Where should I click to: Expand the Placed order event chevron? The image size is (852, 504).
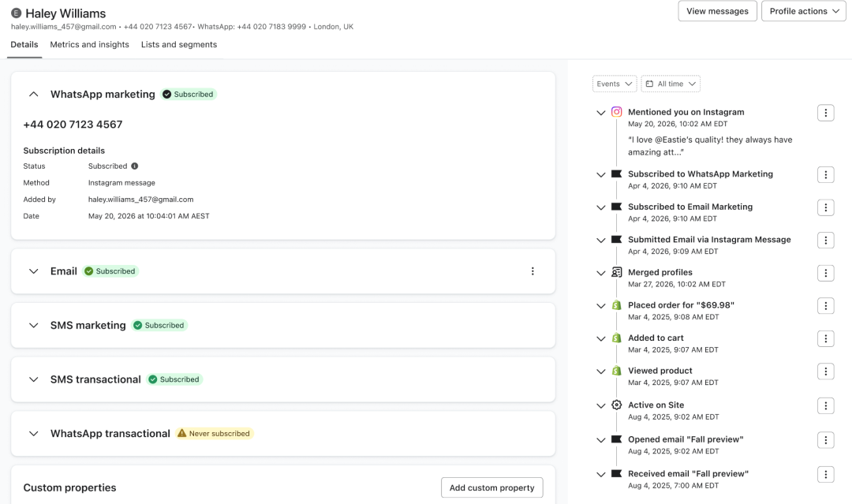coord(600,306)
